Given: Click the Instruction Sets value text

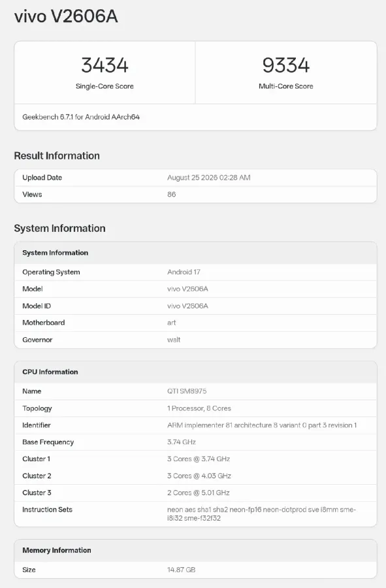Looking at the screenshot, I should (262, 514).
